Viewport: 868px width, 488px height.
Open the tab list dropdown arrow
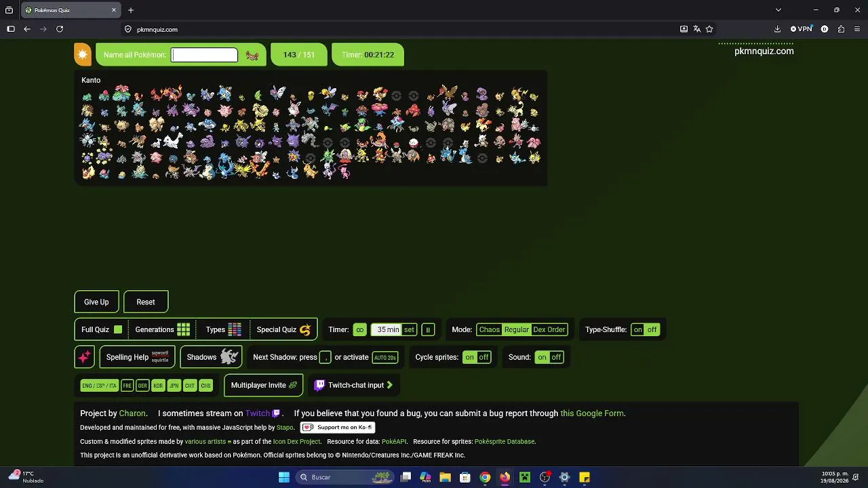pos(778,10)
